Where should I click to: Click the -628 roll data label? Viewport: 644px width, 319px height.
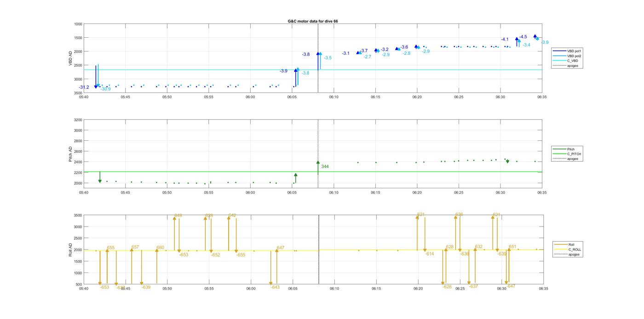(x=447, y=287)
